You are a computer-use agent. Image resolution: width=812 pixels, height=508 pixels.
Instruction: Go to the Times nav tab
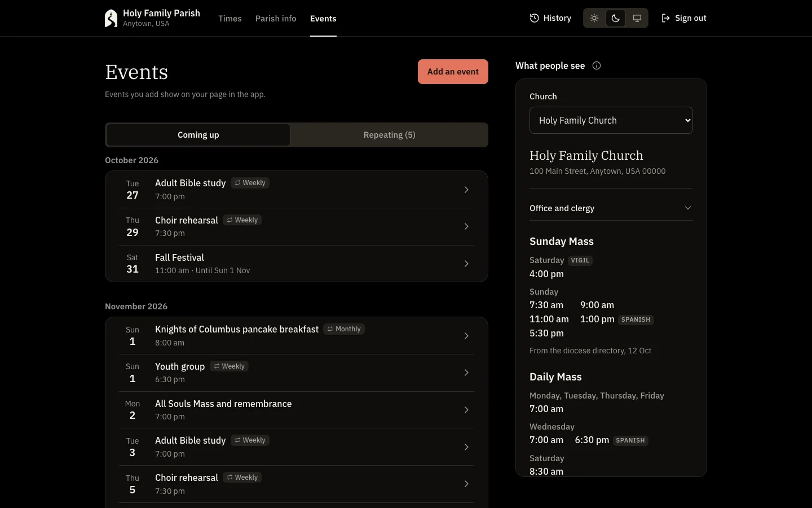coord(230,19)
